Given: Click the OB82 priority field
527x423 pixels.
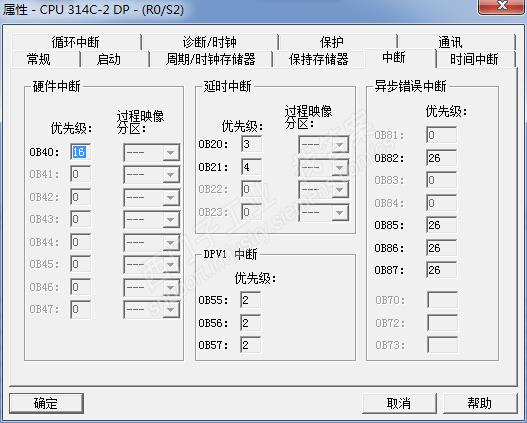Looking at the screenshot, I should pos(442,158).
